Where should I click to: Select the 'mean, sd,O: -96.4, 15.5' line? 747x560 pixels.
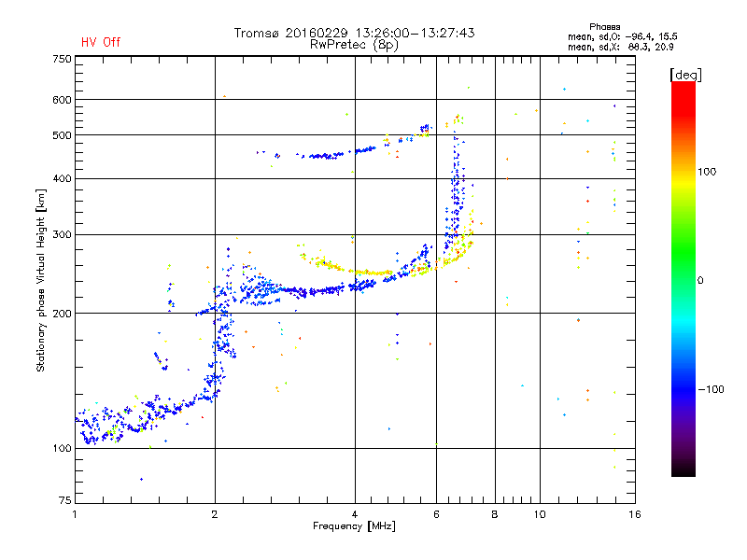click(622, 36)
